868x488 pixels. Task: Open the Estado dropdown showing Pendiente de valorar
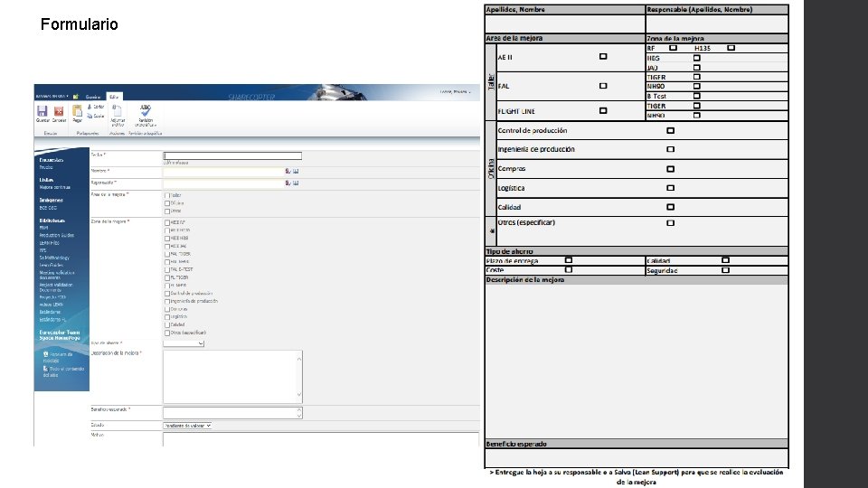(x=187, y=426)
